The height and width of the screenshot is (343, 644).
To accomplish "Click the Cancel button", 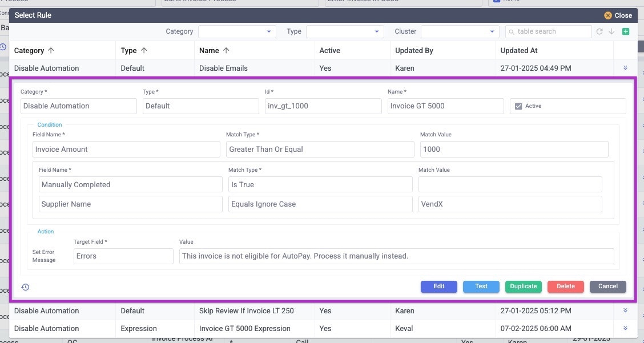I will (608, 286).
